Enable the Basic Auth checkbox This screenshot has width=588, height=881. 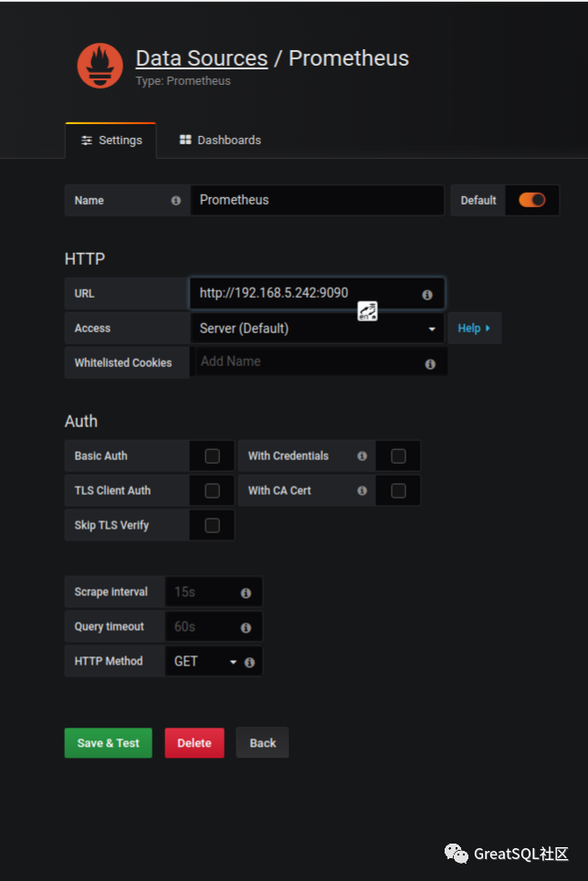click(212, 456)
